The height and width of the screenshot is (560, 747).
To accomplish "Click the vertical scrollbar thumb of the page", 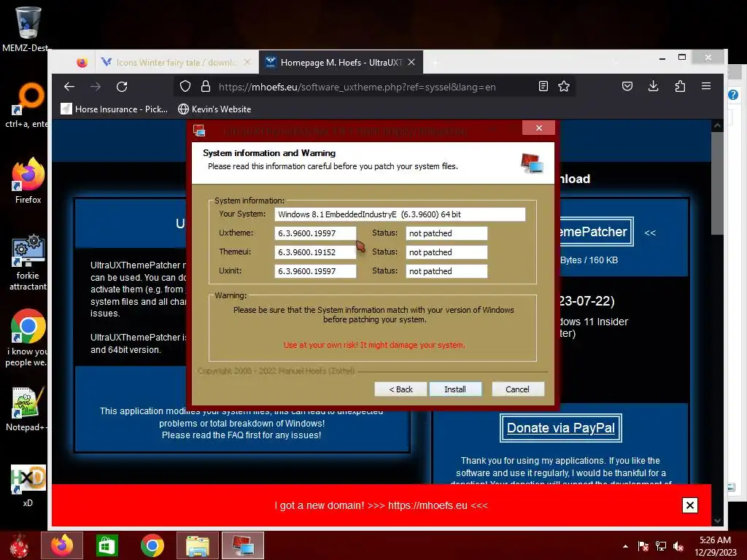I will 717,183.
